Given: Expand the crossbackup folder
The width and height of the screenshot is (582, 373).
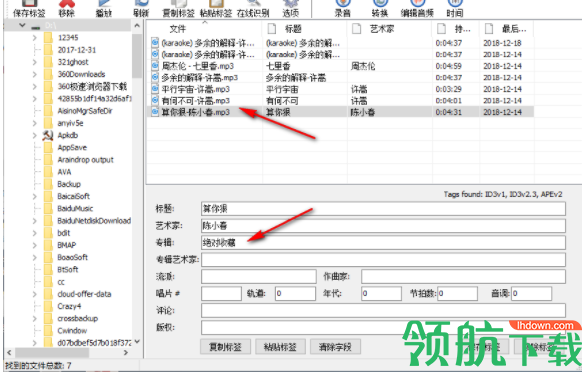Looking at the screenshot, I should point(35,318).
